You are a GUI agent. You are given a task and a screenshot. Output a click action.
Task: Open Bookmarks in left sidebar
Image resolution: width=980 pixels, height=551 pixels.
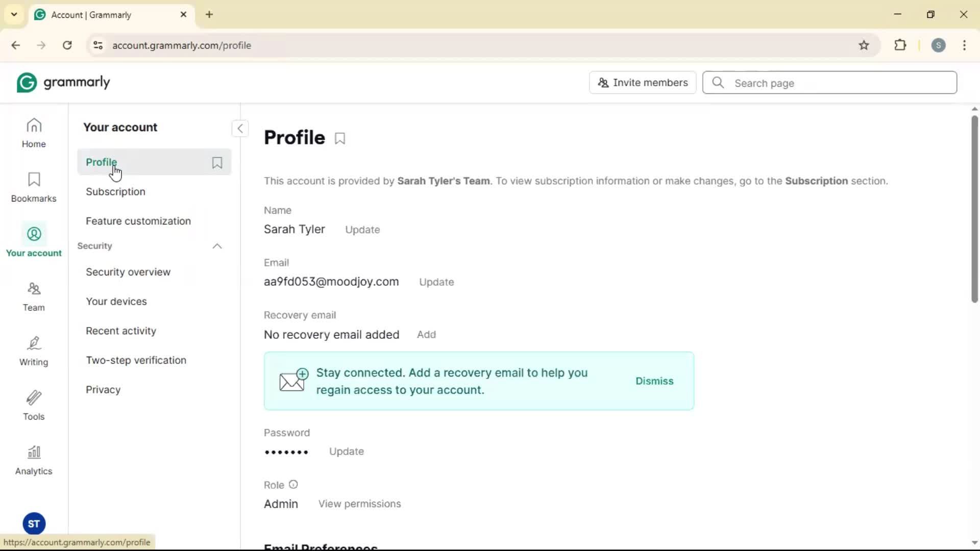[34, 187]
